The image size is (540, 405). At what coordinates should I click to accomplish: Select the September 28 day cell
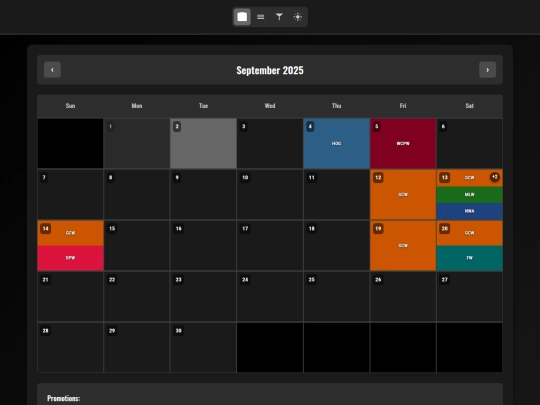click(70, 347)
